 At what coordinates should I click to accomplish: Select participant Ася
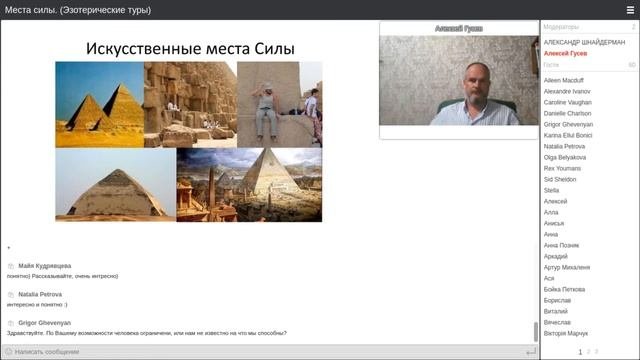coord(549,279)
